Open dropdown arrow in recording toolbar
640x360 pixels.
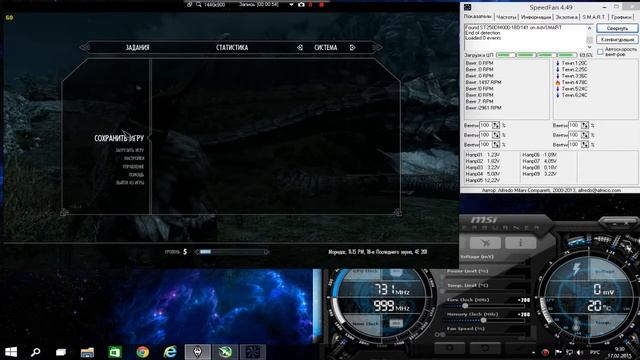coord(291,5)
